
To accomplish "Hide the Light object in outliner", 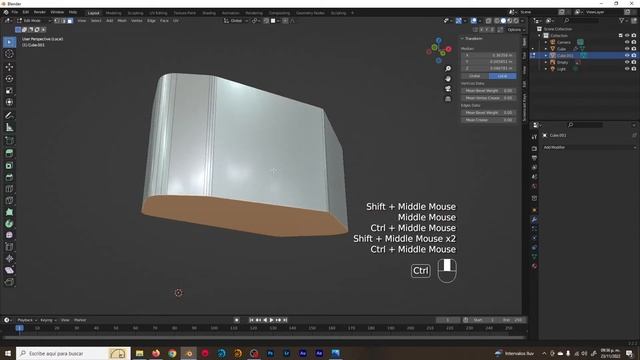I will point(627,69).
